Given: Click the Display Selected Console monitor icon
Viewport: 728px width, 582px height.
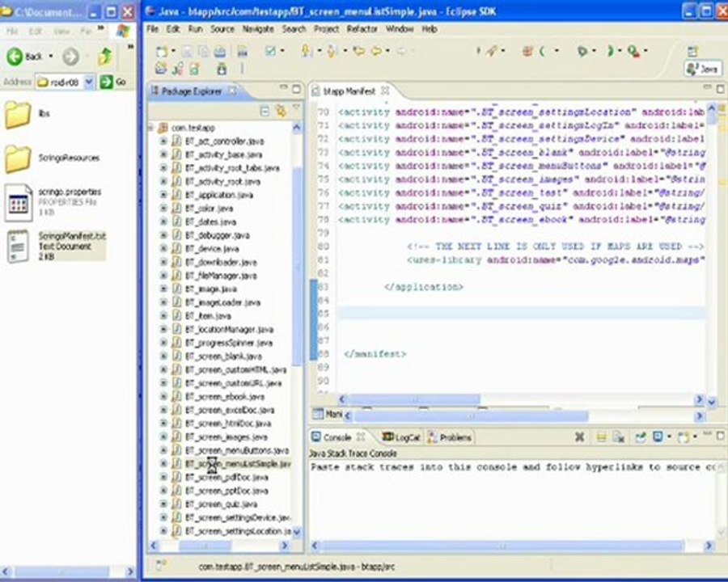Looking at the screenshot, I should point(658,436).
